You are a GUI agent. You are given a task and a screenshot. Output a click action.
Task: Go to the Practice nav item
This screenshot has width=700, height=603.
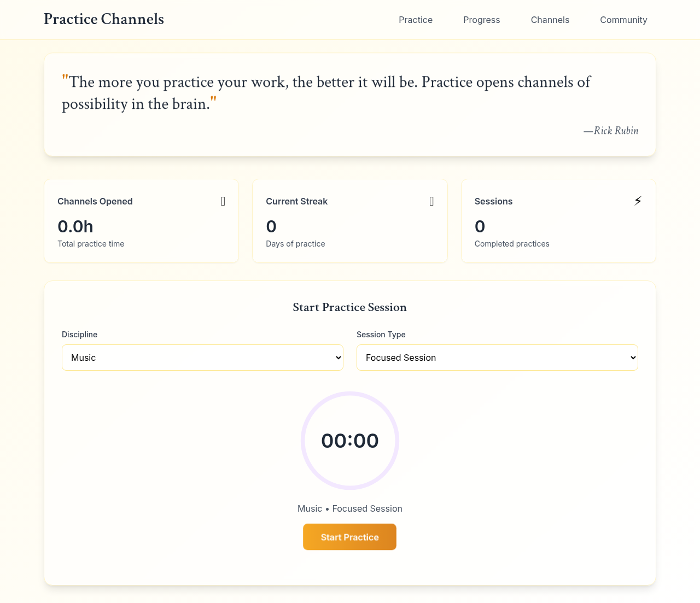(416, 20)
